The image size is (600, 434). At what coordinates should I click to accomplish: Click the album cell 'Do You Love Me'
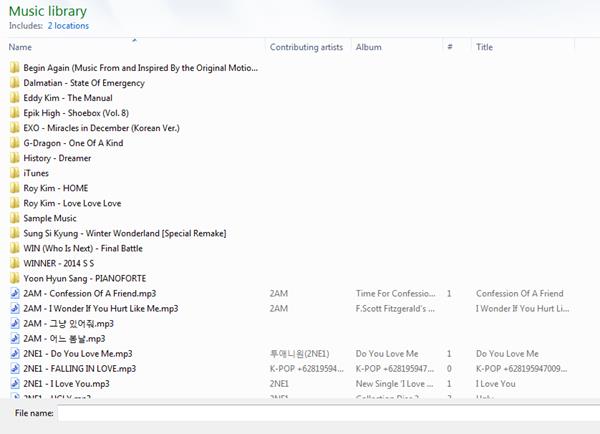click(x=387, y=354)
